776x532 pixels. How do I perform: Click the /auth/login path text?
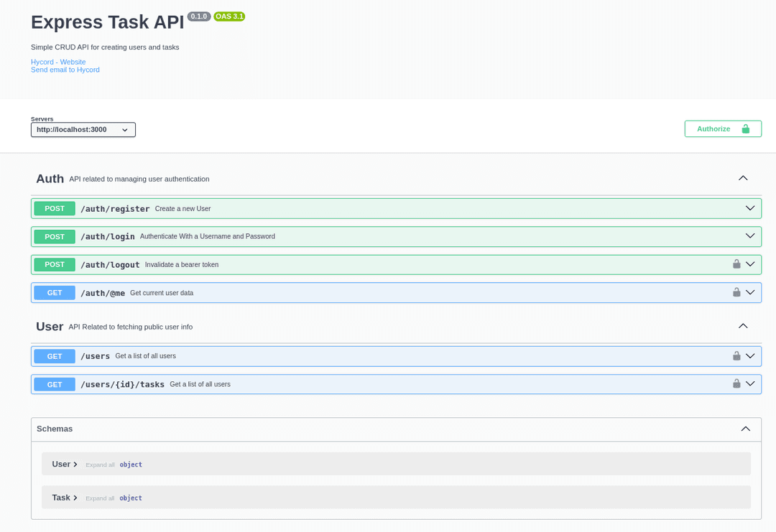pos(107,236)
